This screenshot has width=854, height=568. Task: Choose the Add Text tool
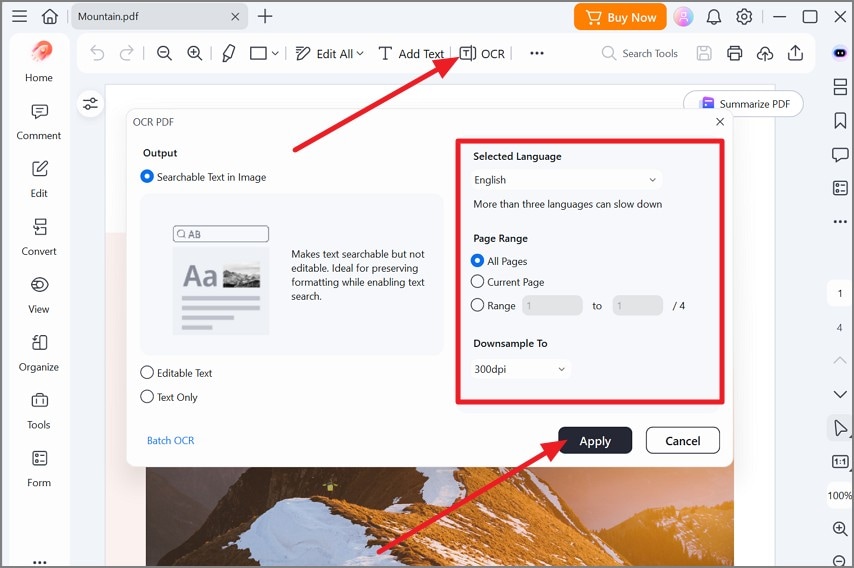click(x=411, y=53)
